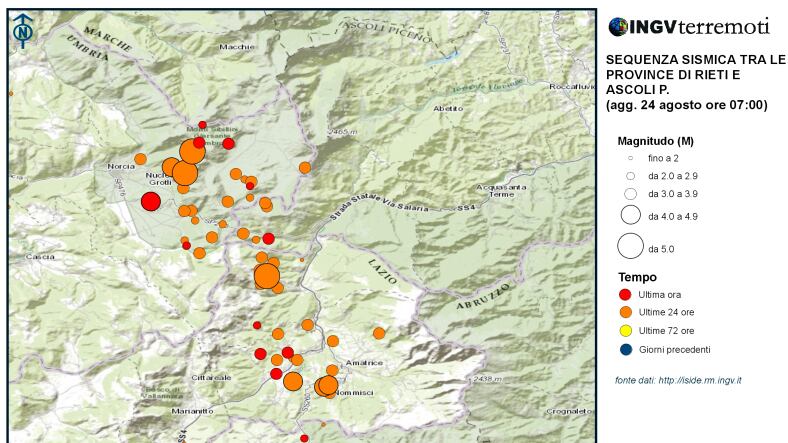The height and width of the screenshot is (443, 788).
Task: Click the 'Cascia' town label
Action: click(x=40, y=257)
